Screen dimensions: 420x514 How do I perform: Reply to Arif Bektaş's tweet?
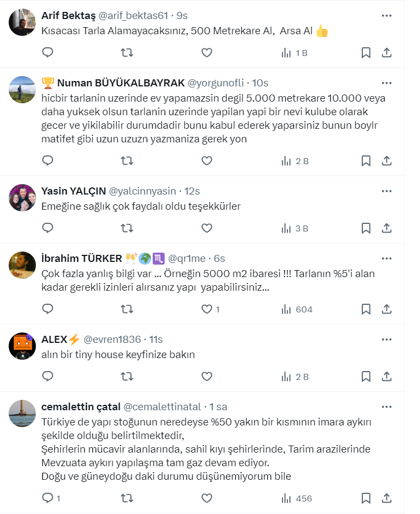point(48,53)
